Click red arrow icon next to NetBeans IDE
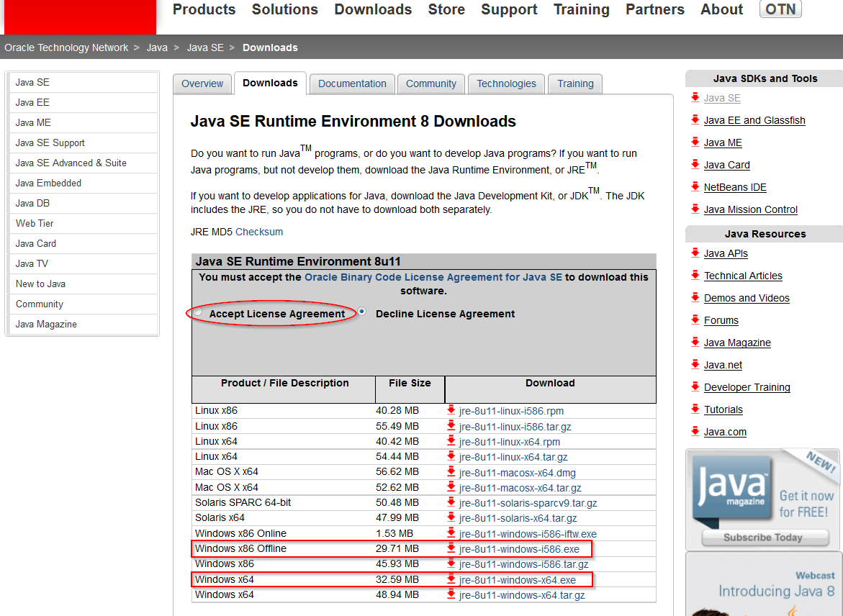 pyautogui.click(x=695, y=186)
